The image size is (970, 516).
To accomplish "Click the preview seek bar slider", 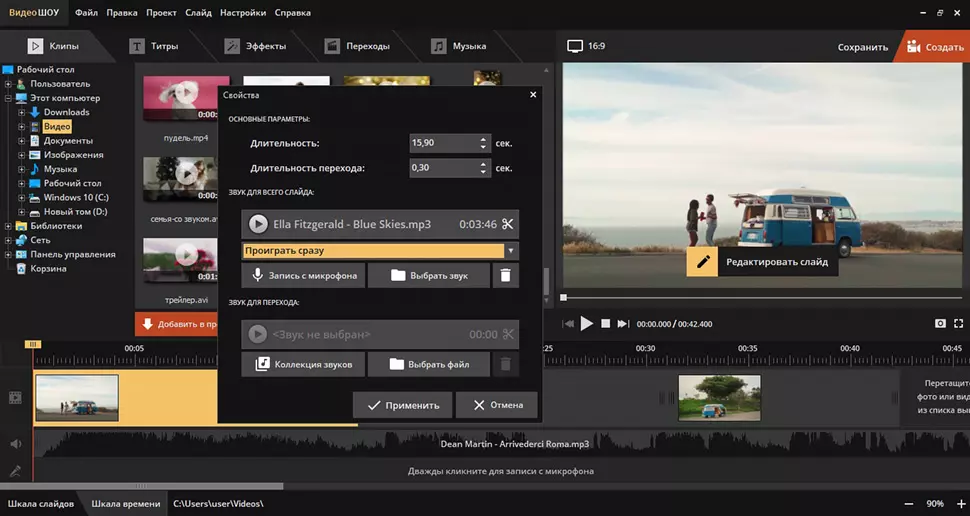I will 564,298.
